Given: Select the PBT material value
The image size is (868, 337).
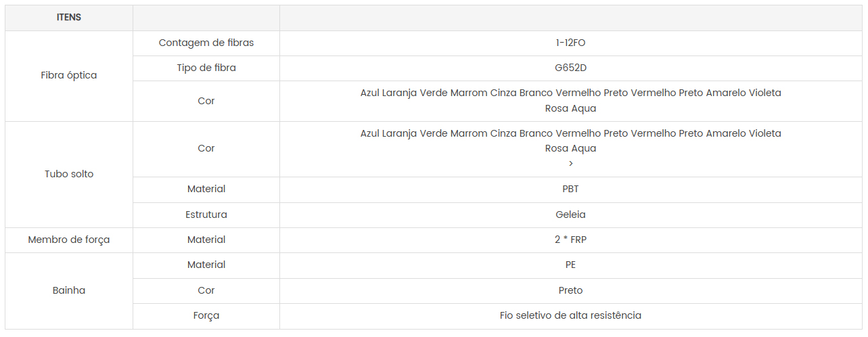Looking at the screenshot, I should point(570,189).
